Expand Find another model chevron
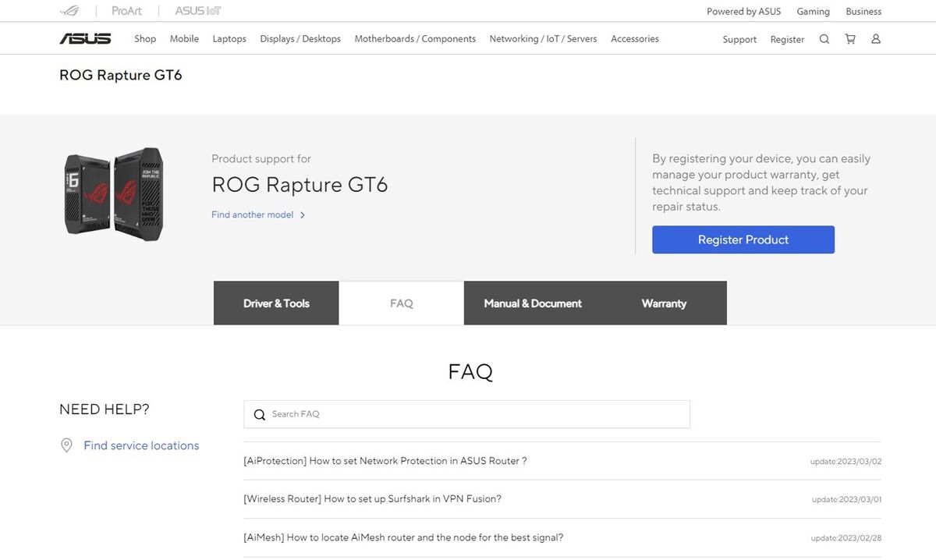The height and width of the screenshot is (560, 936). (x=303, y=214)
